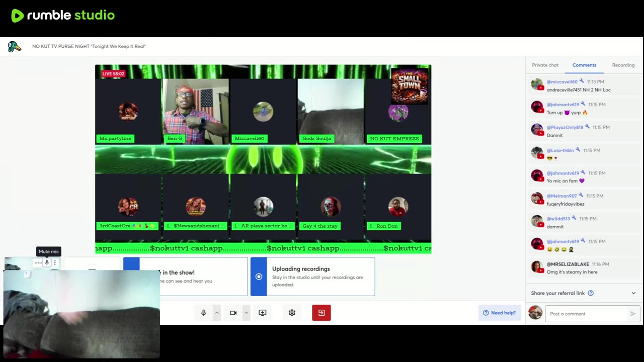
Task: Click @Melman907 username in comments
Action: pyautogui.click(x=561, y=196)
